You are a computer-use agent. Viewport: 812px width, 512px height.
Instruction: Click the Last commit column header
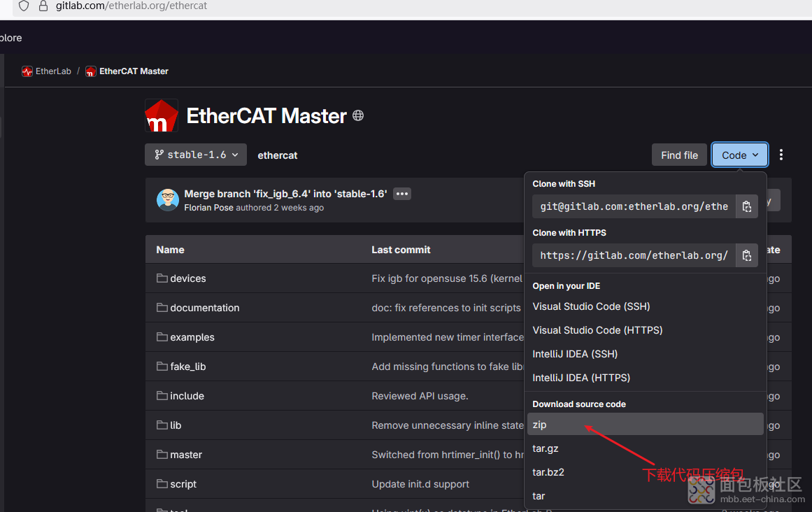pos(401,250)
